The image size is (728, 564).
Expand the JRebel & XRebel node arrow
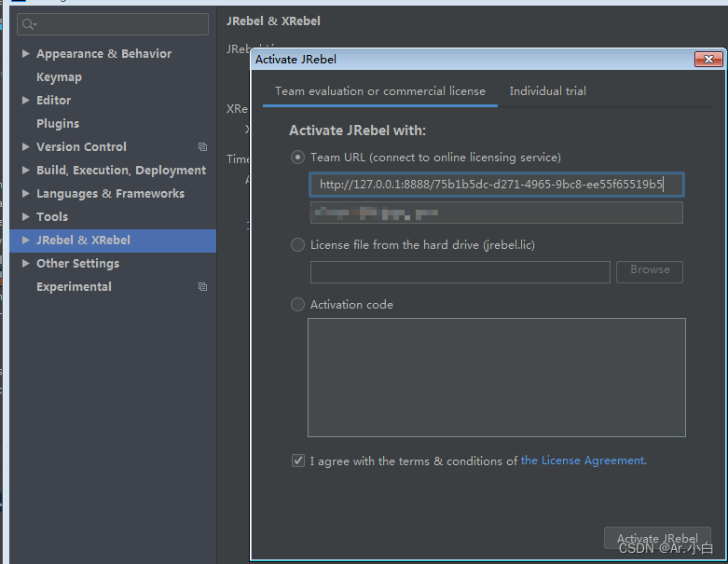(25, 240)
